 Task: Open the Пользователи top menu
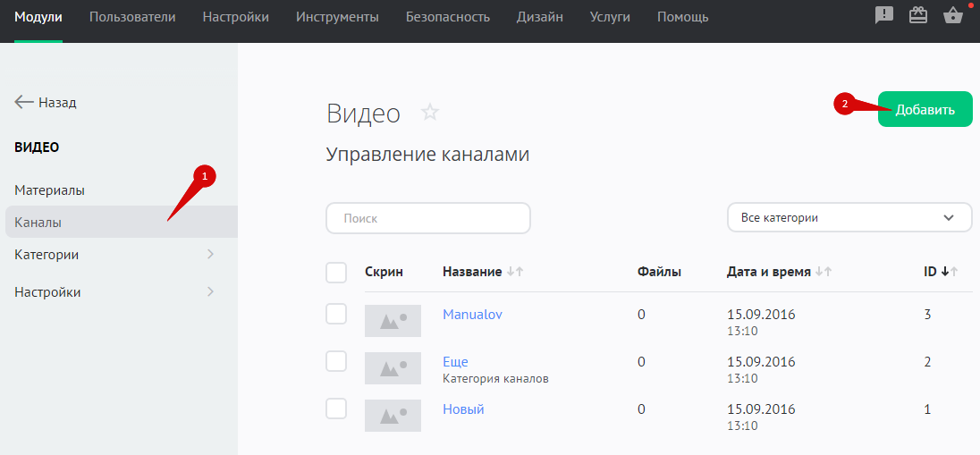(132, 17)
